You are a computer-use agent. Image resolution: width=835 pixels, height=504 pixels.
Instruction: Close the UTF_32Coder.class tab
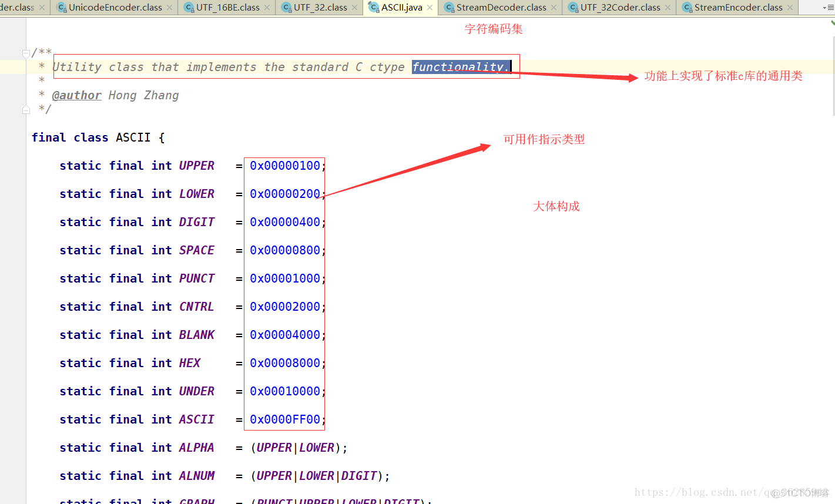[x=668, y=8]
